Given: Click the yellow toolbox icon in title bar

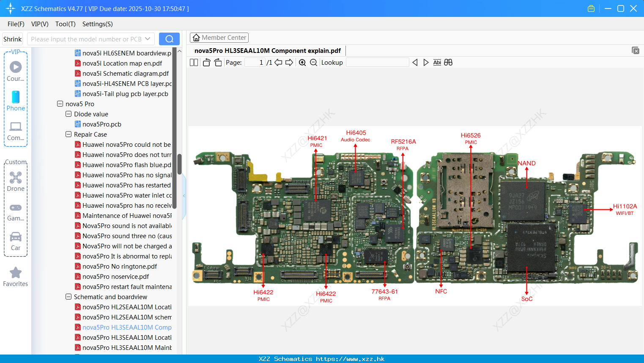Looking at the screenshot, I should [591, 8].
